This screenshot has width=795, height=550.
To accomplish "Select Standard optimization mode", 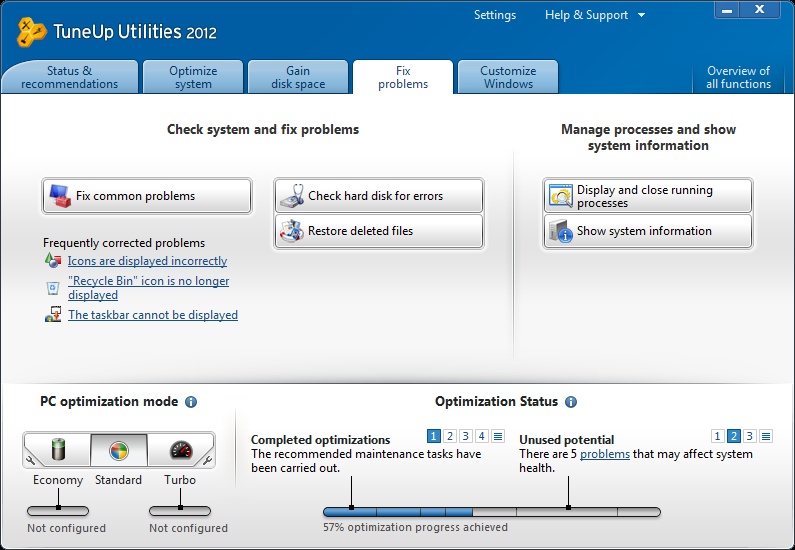I will coord(119,450).
